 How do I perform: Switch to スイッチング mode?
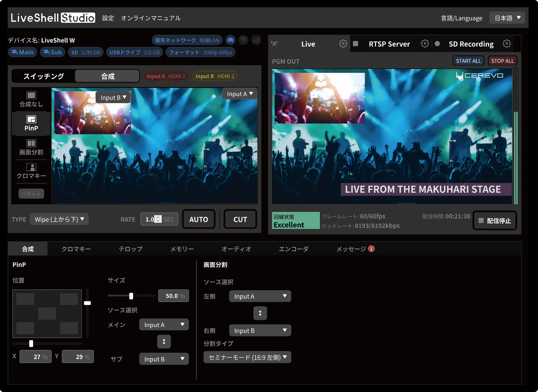tap(44, 76)
